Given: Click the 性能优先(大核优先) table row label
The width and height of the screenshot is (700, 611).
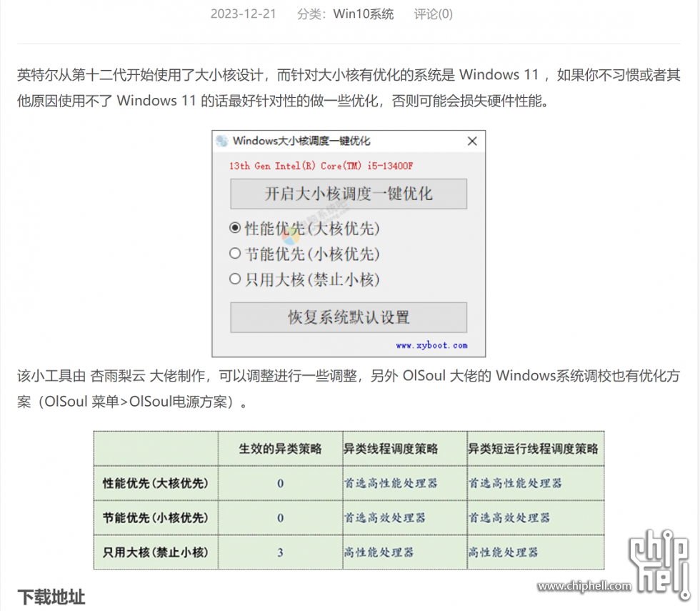Looking at the screenshot, I should click(x=156, y=483).
